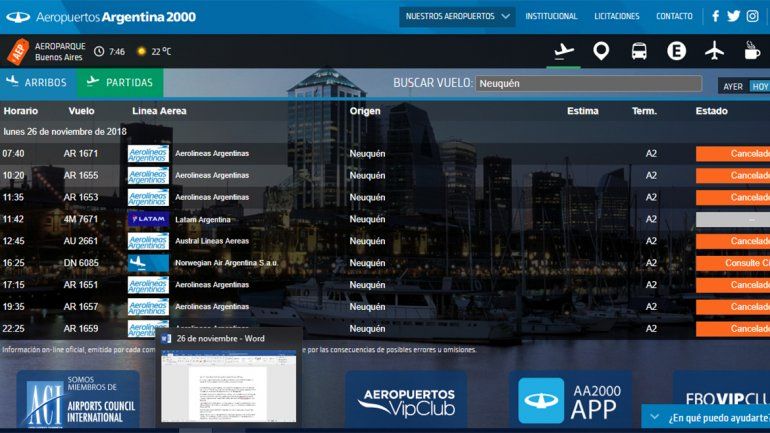Click the Linea Aerea column header
Screen dimensions: 770x433
point(159,111)
